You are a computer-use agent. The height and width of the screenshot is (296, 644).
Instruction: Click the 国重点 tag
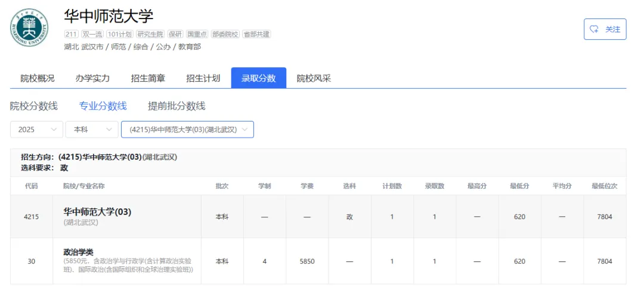tap(197, 34)
